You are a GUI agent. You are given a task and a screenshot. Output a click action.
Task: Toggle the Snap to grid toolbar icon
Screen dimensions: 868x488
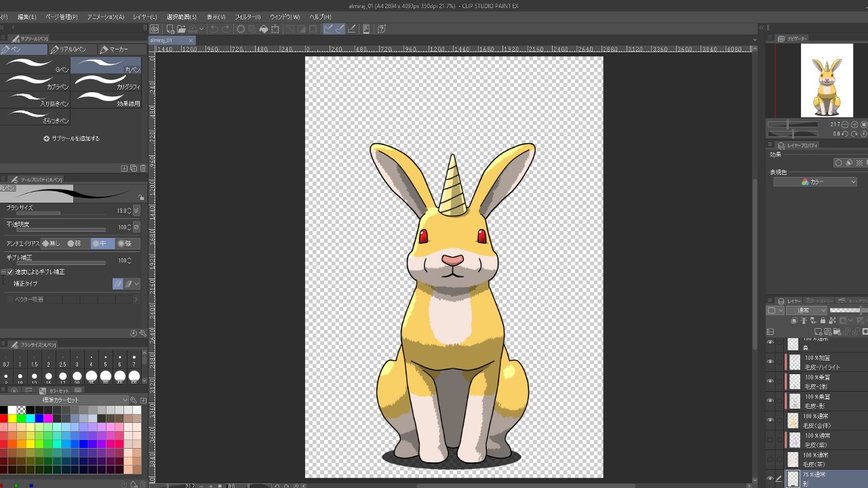pyautogui.click(x=351, y=28)
